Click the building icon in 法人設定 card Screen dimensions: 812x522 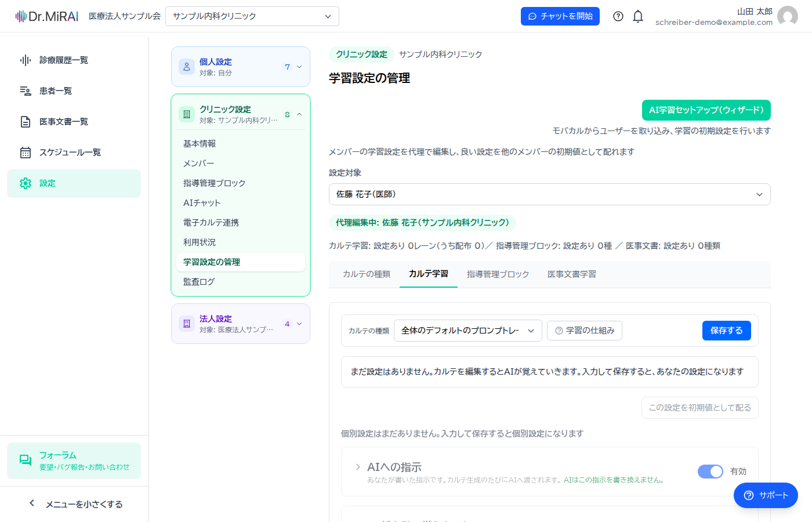(x=187, y=324)
